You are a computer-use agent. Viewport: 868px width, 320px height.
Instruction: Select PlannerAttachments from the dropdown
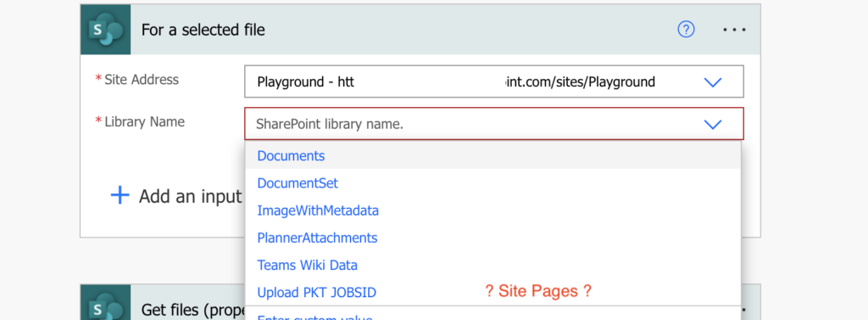click(492, 238)
